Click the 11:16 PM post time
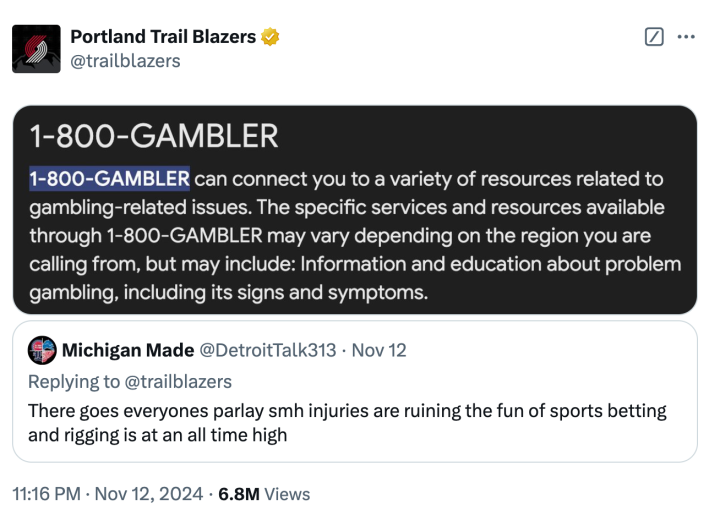 (46, 494)
